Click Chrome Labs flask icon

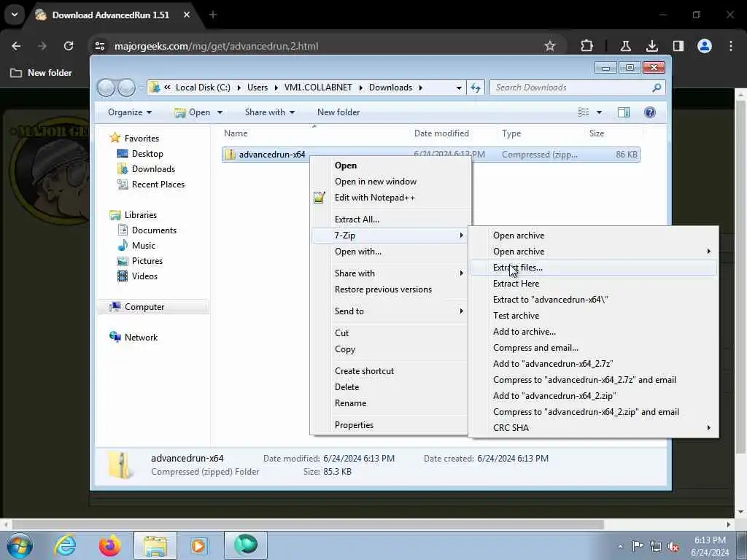click(625, 46)
